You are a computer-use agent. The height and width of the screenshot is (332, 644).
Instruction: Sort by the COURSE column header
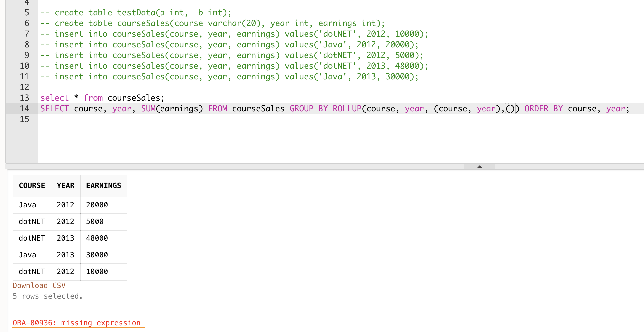tap(32, 186)
